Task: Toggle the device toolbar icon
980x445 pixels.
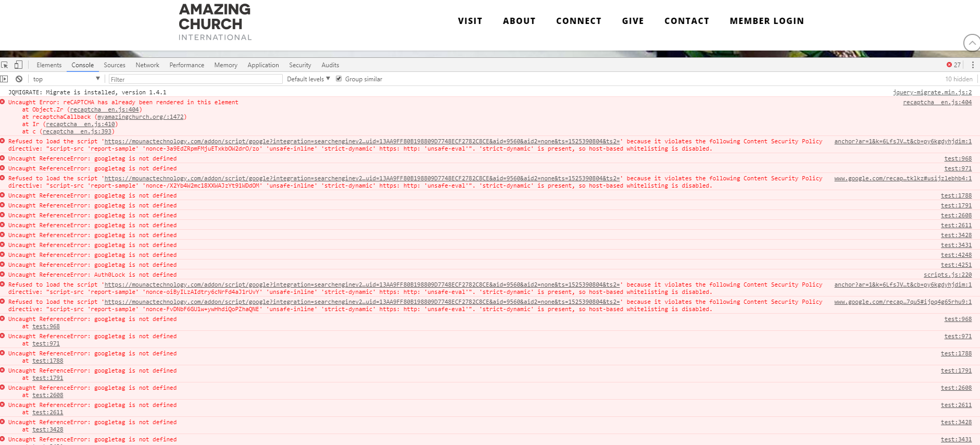Action: point(18,65)
